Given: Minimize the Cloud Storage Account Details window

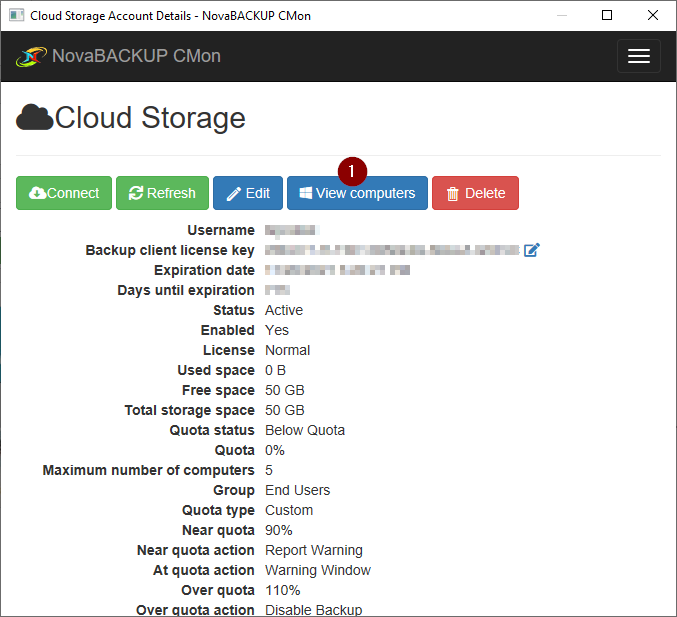Looking at the screenshot, I should click(x=562, y=16).
